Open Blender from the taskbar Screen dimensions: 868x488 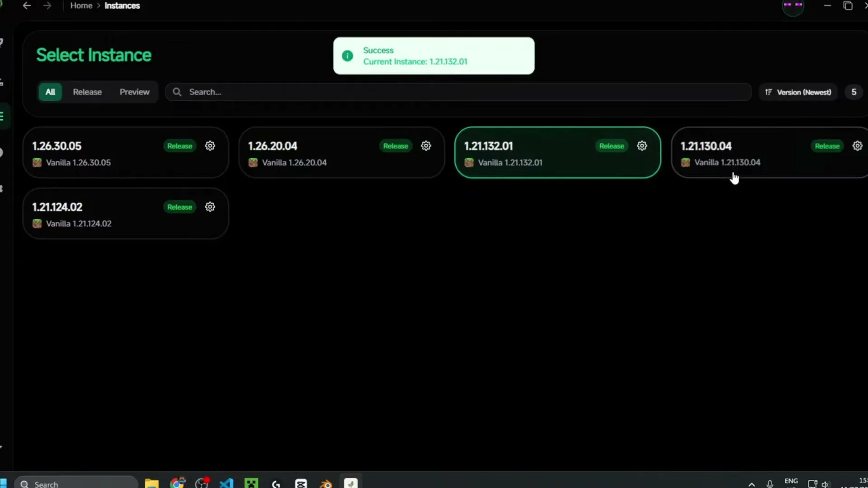(325, 483)
